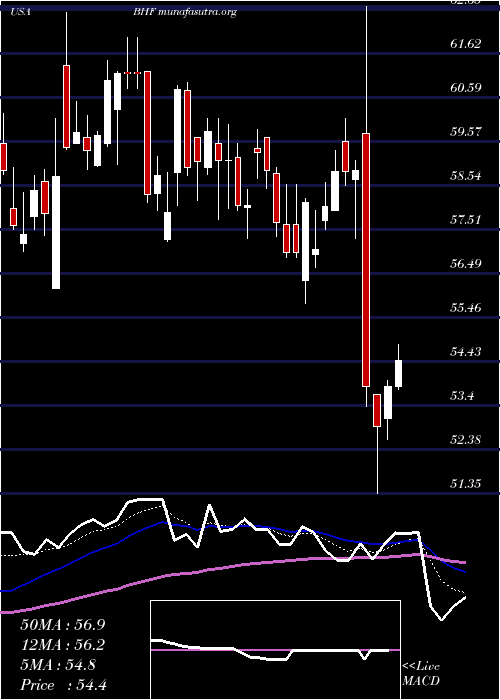The height and width of the screenshot is (700, 500).
Task: Click the 58.54 price axis label
Action: (466, 175)
